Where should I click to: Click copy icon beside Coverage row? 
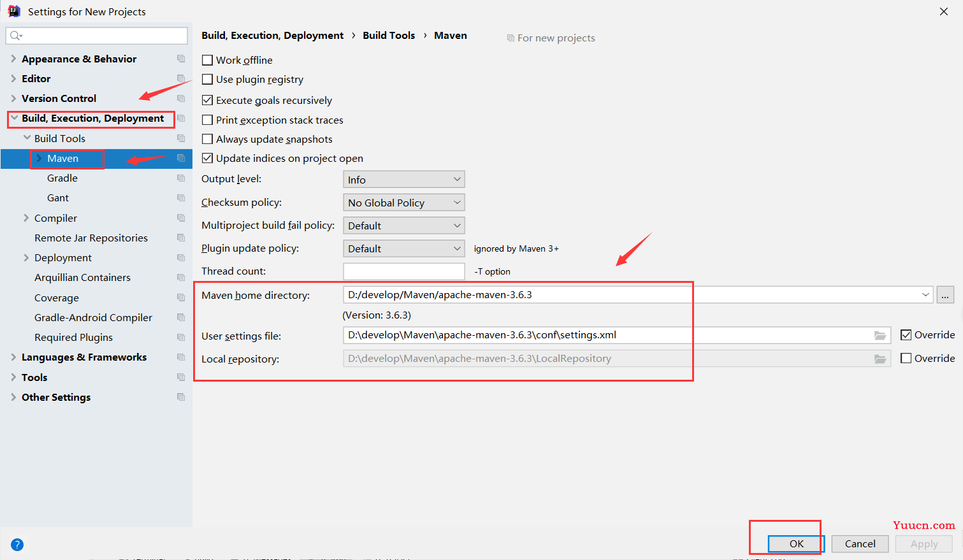pyautogui.click(x=181, y=298)
